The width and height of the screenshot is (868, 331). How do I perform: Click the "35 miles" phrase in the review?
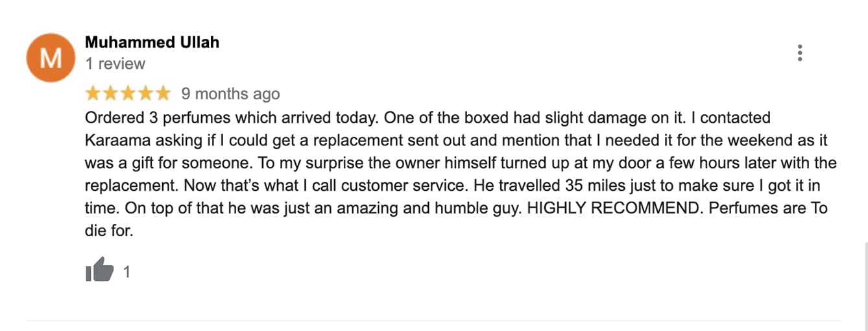coord(594,186)
